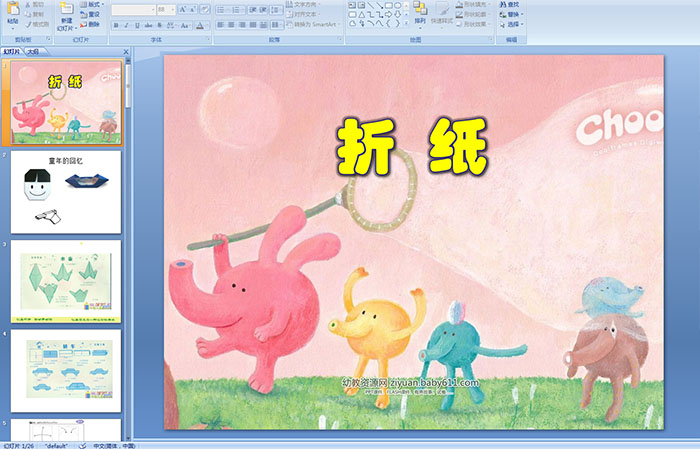Close the slides thumbnail pane
Image resolution: width=700 pixels, height=449 pixels.
click(x=126, y=52)
